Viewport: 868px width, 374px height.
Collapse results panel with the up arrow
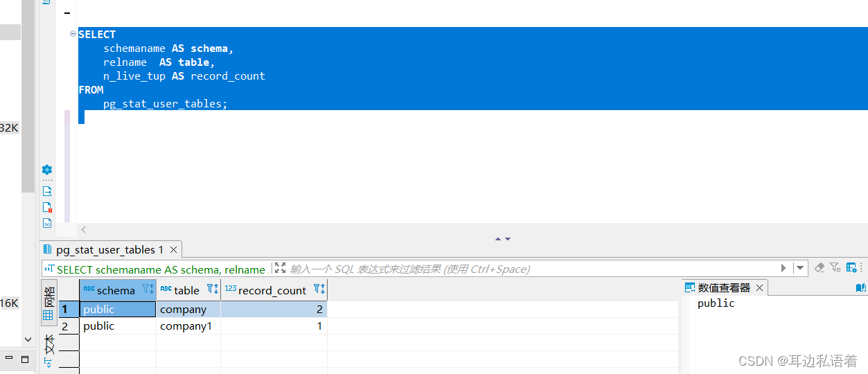click(x=498, y=238)
